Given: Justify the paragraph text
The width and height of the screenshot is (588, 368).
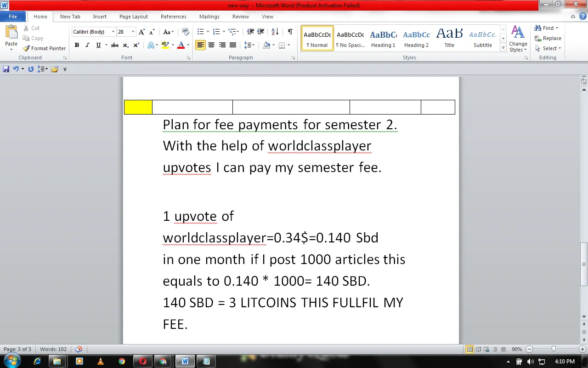Looking at the screenshot, I should point(233,45).
